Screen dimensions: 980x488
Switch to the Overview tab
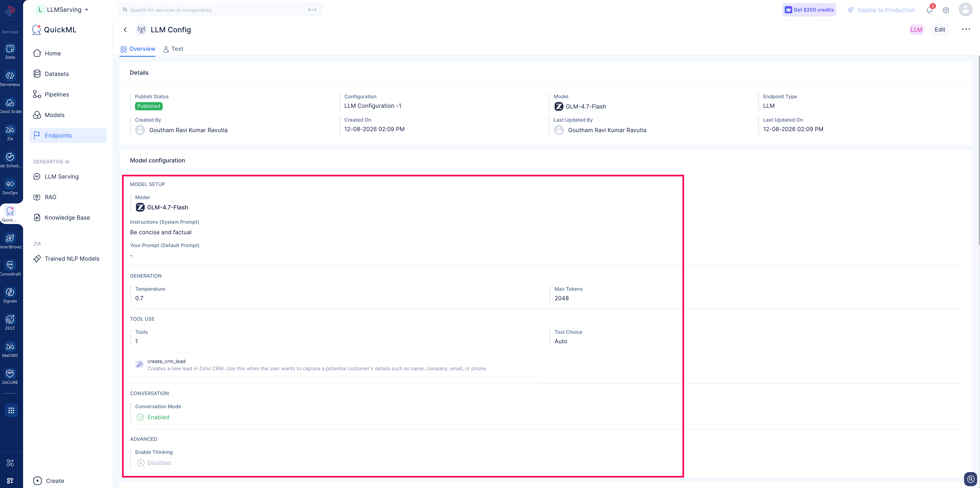[138, 49]
